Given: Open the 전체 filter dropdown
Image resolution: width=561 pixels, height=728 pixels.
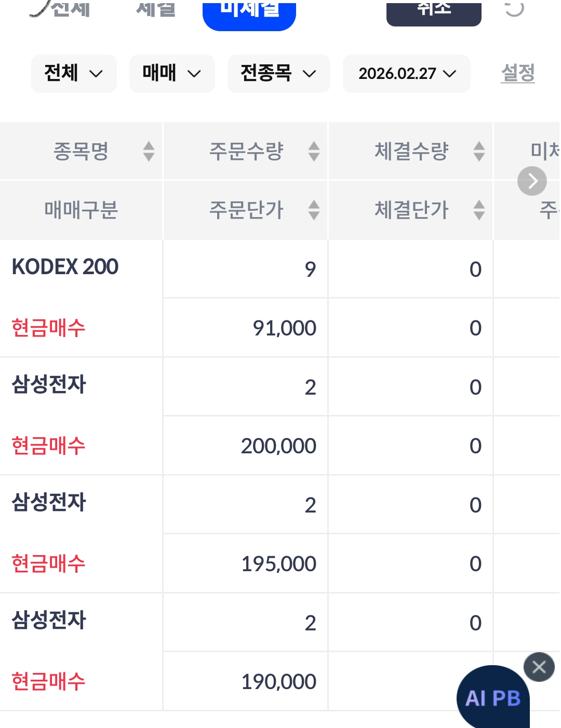Looking at the screenshot, I should [74, 74].
